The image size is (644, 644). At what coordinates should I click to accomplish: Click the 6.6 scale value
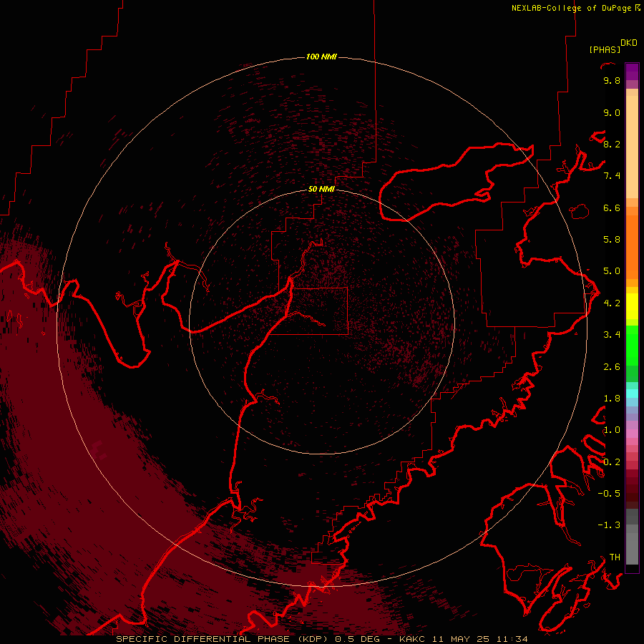612,208
